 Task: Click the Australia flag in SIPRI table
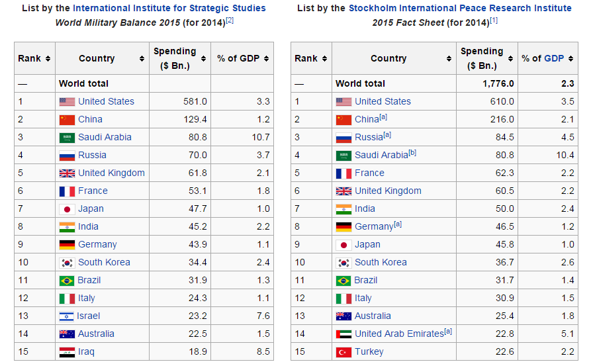tap(343, 316)
